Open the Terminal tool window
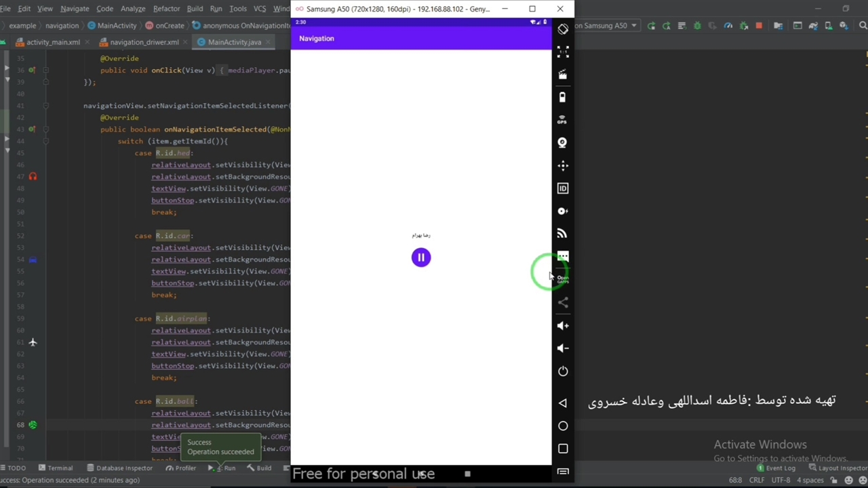 56,468
